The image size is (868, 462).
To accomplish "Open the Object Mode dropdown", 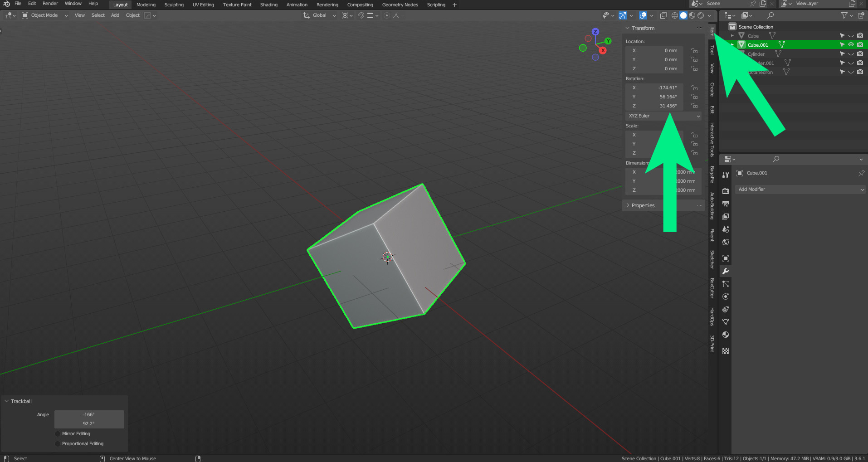I will coord(44,15).
